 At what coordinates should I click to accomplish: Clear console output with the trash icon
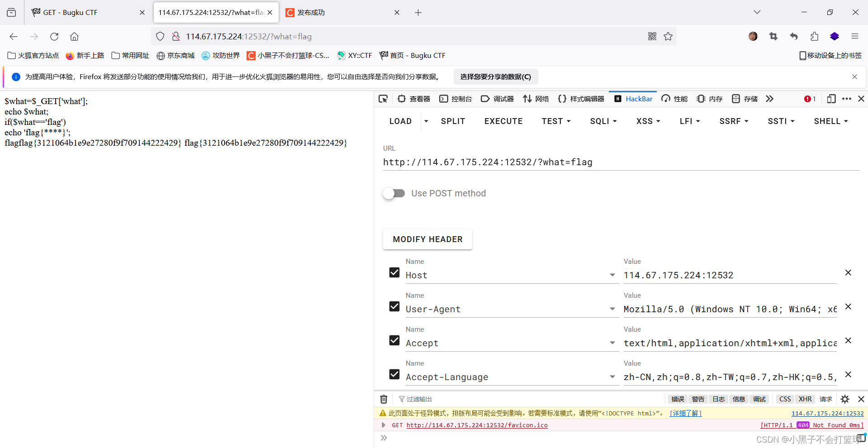pos(384,399)
